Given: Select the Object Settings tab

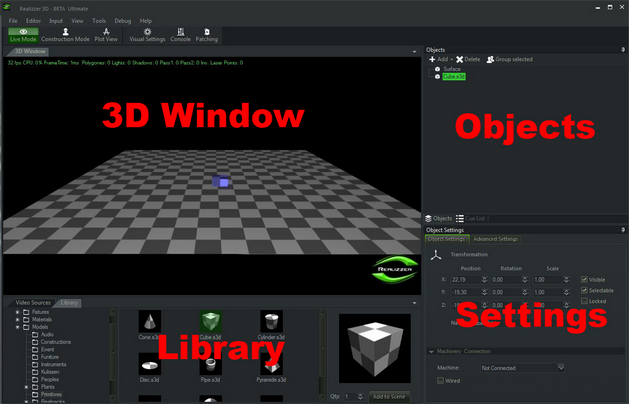Looking at the screenshot, I should [x=446, y=239].
